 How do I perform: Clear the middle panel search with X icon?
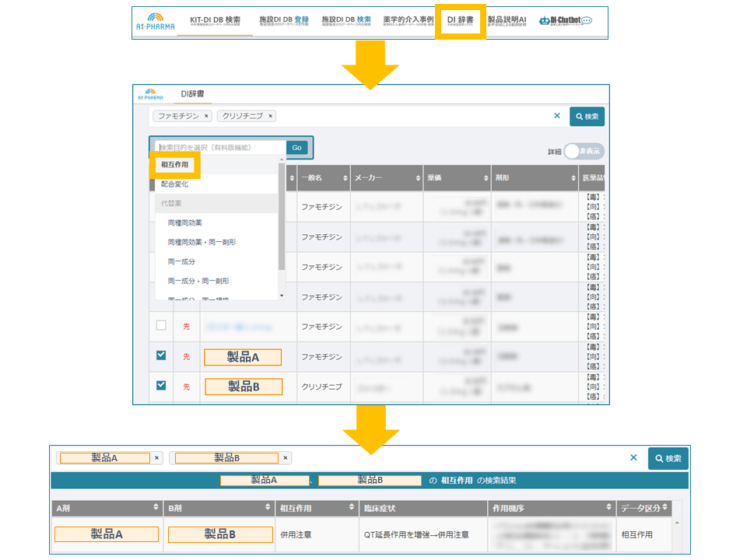[556, 116]
